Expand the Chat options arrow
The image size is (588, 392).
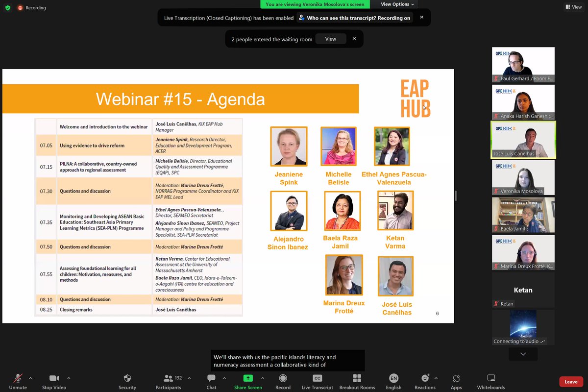(x=224, y=378)
